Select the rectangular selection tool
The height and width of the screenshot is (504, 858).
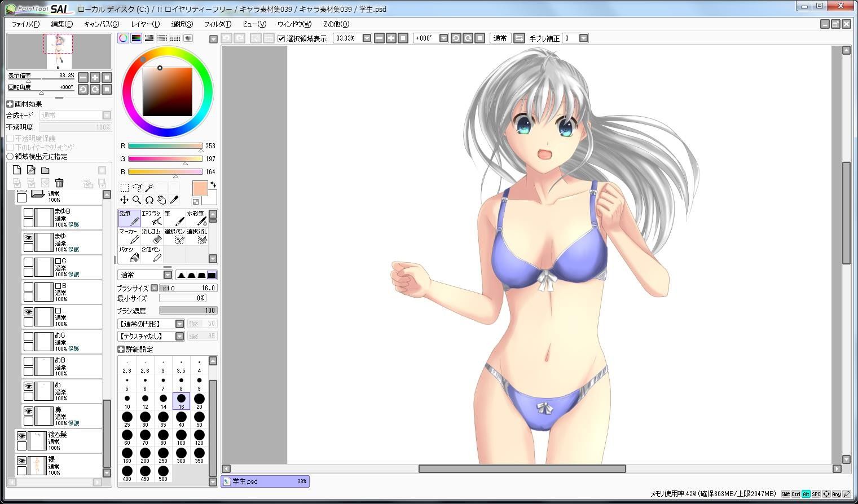coord(125,187)
